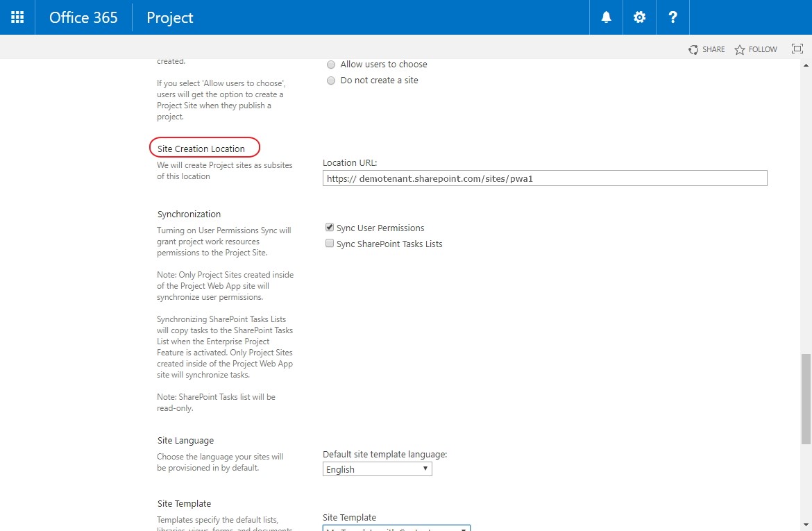
Task: Click the scrollbar up arrow
Action: click(806, 65)
